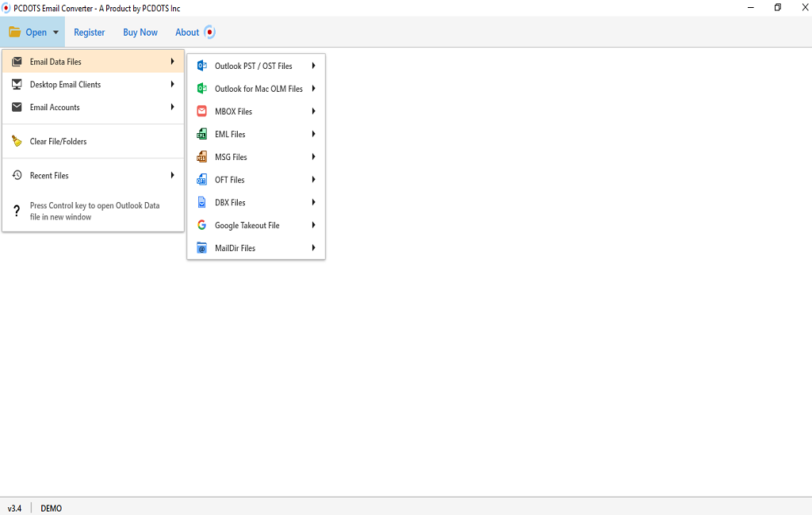Expand DBX Files submenu arrow

pyautogui.click(x=314, y=202)
